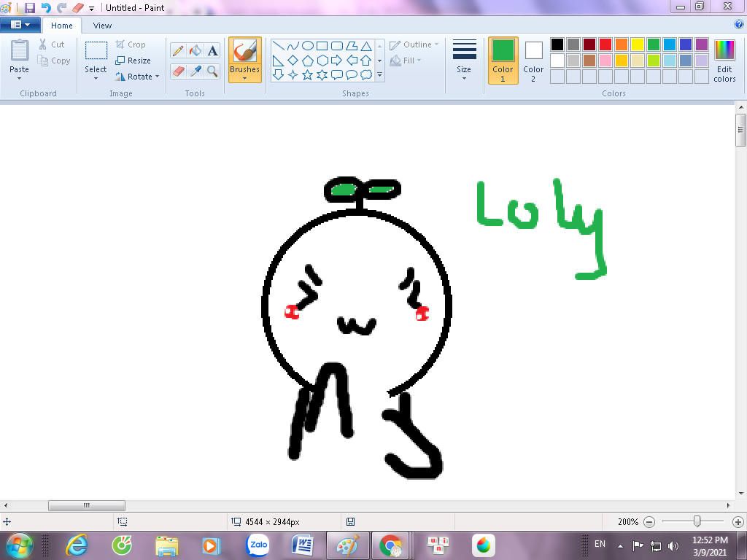Pick the yellow color swatch
Screen dimensions: 747x560
638,44
